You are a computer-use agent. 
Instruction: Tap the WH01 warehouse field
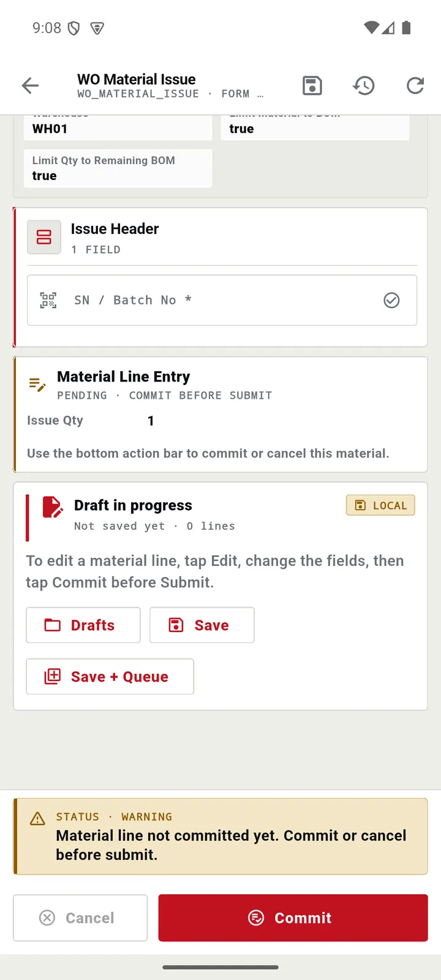coord(118,128)
